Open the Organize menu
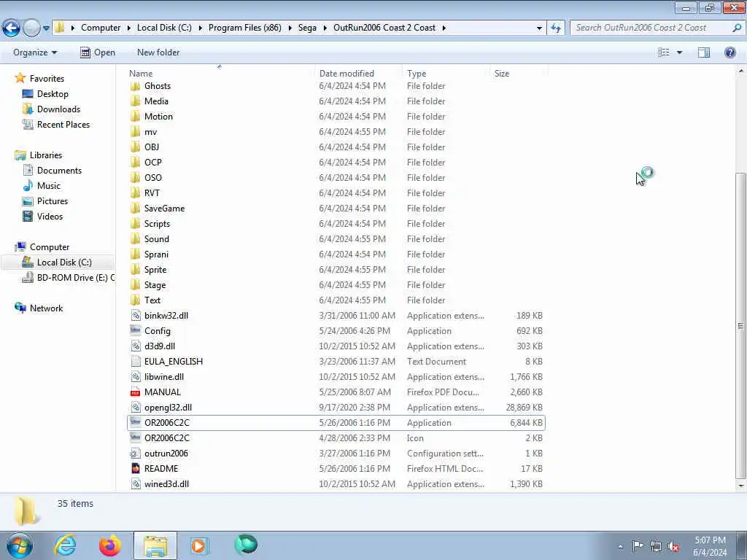The image size is (747, 560). pos(35,52)
